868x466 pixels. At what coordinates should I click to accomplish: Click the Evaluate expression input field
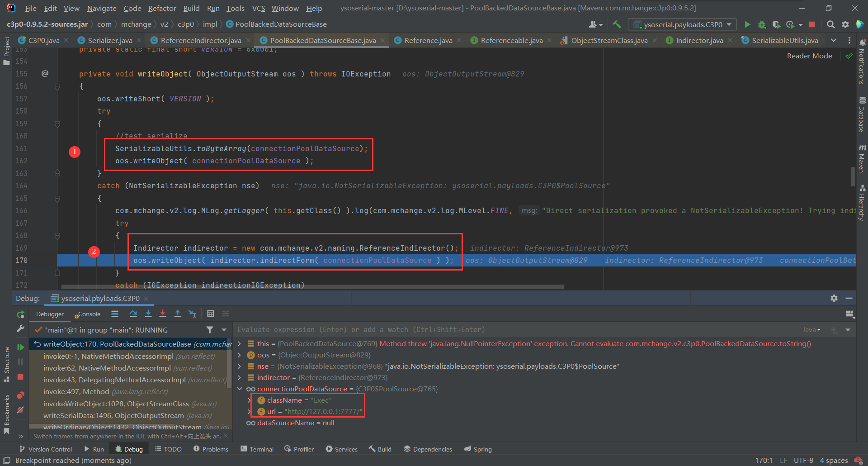click(x=515, y=330)
